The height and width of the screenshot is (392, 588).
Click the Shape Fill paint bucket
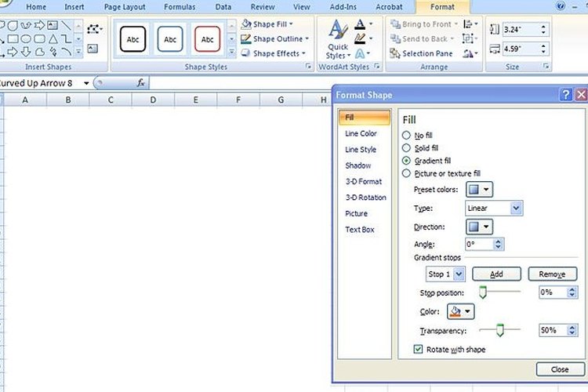click(x=246, y=24)
